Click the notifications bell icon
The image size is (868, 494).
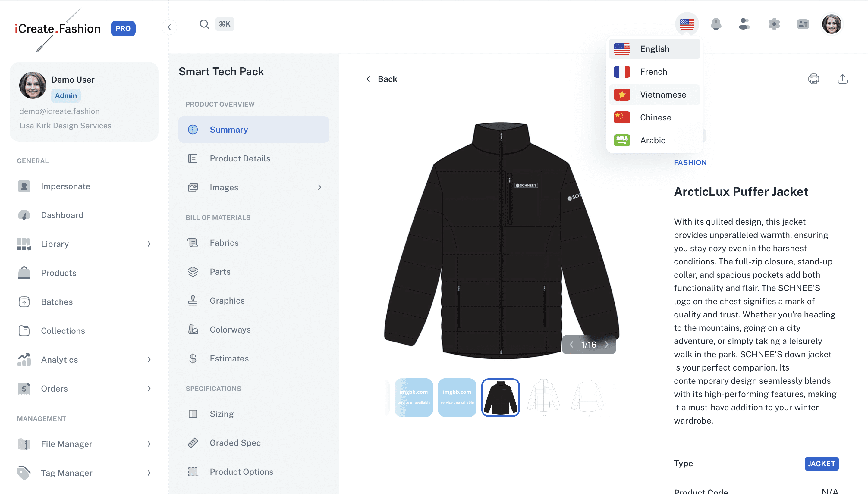pos(716,24)
